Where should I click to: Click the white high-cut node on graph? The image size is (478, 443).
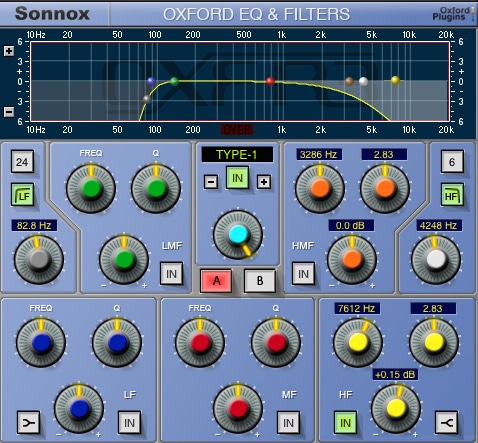pyautogui.click(x=363, y=81)
